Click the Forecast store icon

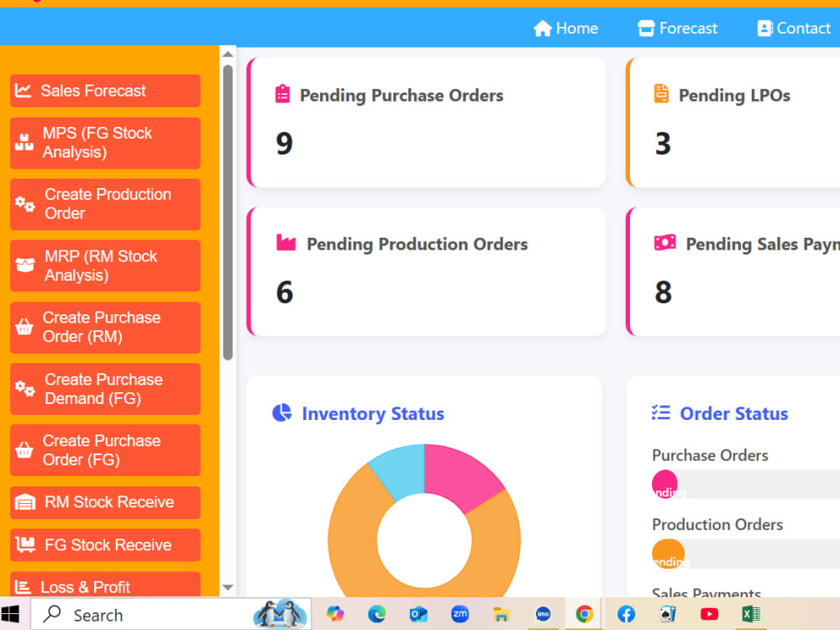646,29
